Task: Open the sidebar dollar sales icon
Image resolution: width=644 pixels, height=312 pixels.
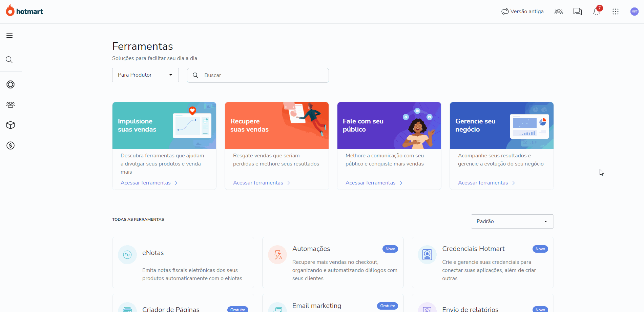Action: (11, 145)
